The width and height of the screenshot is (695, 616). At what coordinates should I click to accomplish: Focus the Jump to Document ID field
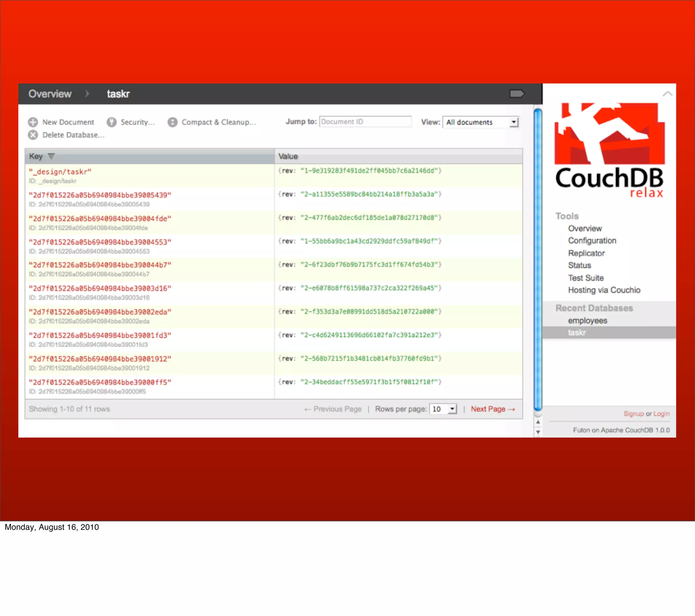click(365, 122)
